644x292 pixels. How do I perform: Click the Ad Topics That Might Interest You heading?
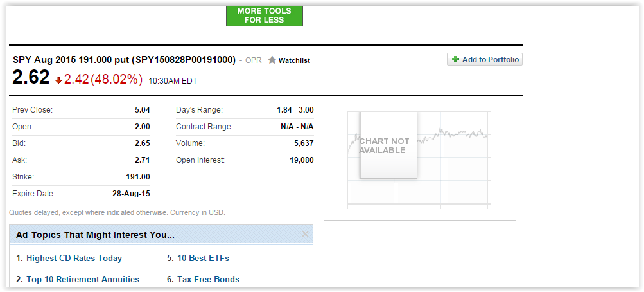(x=95, y=235)
